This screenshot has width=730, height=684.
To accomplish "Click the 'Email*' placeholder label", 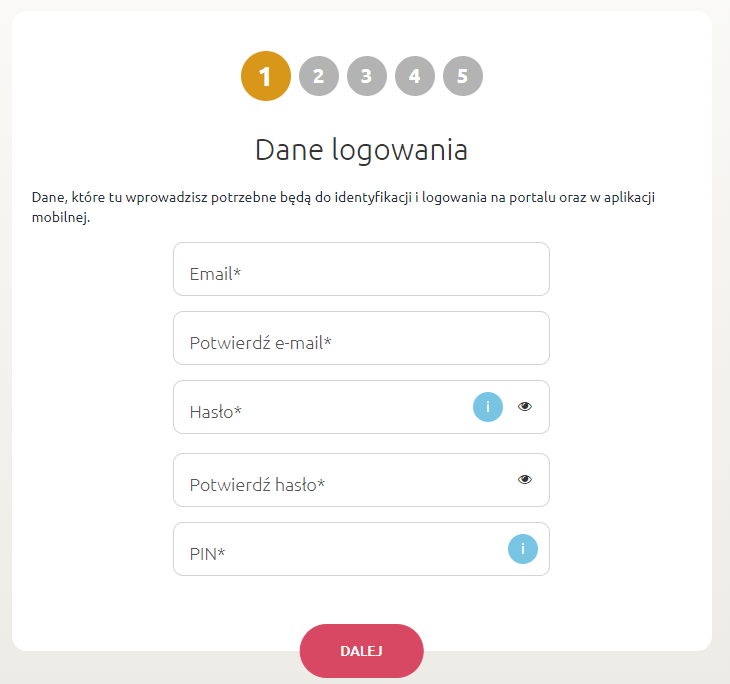I will click(215, 274).
